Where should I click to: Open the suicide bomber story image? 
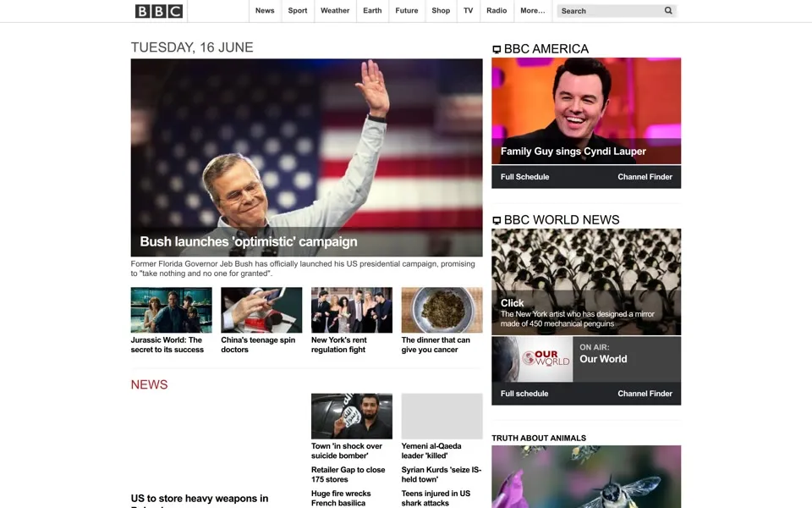pyautogui.click(x=352, y=417)
